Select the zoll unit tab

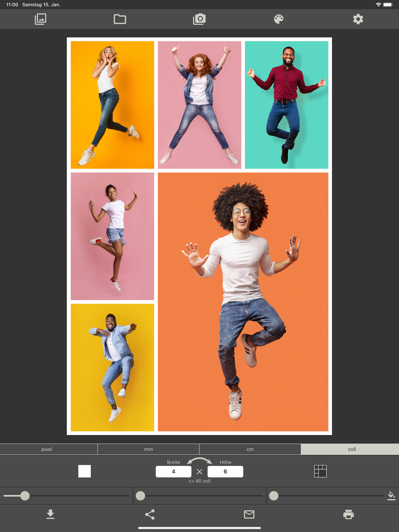(x=352, y=449)
